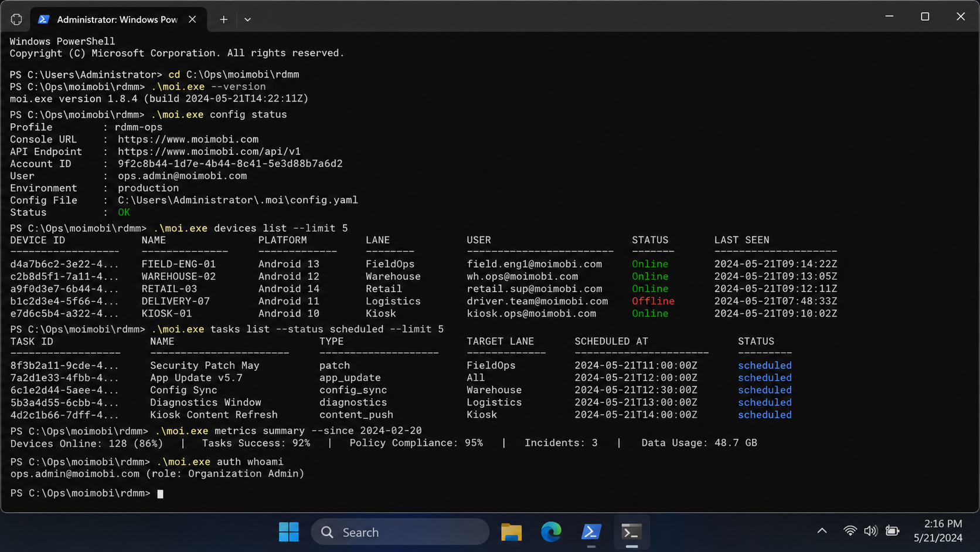Click the Tasks Success: 92% metric
The height and width of the screenshot is (552, 980).
coord(256,443)
